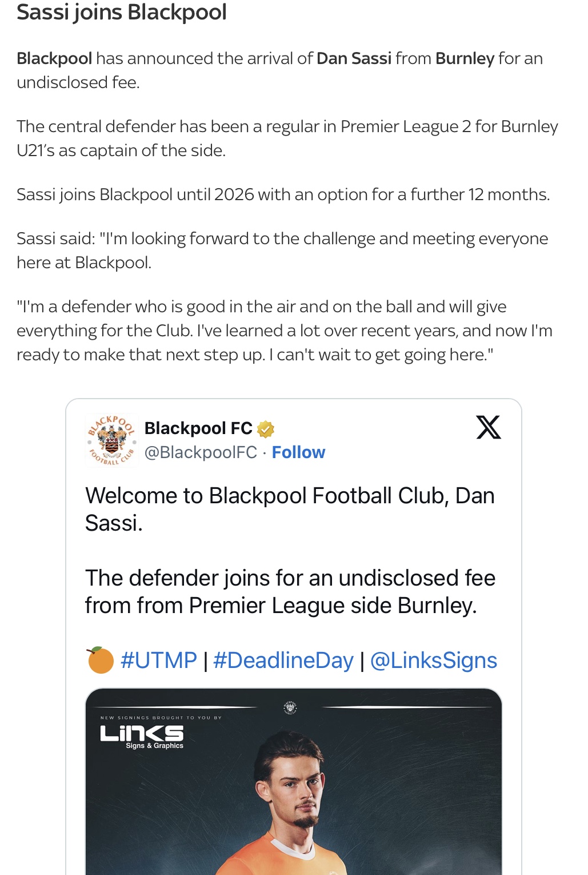Tap bold "Blackpool" starting the article
588x875 pixels.
(54, 58)
